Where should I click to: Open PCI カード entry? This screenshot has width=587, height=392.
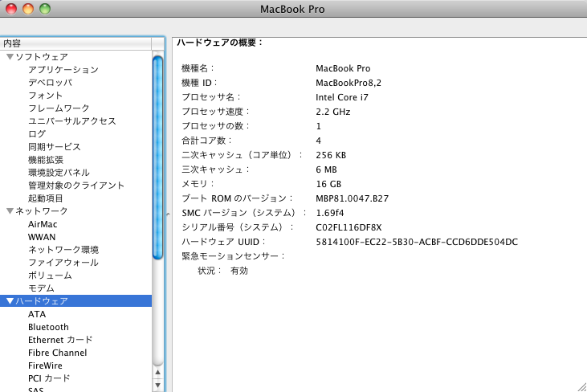click(49, 378)
